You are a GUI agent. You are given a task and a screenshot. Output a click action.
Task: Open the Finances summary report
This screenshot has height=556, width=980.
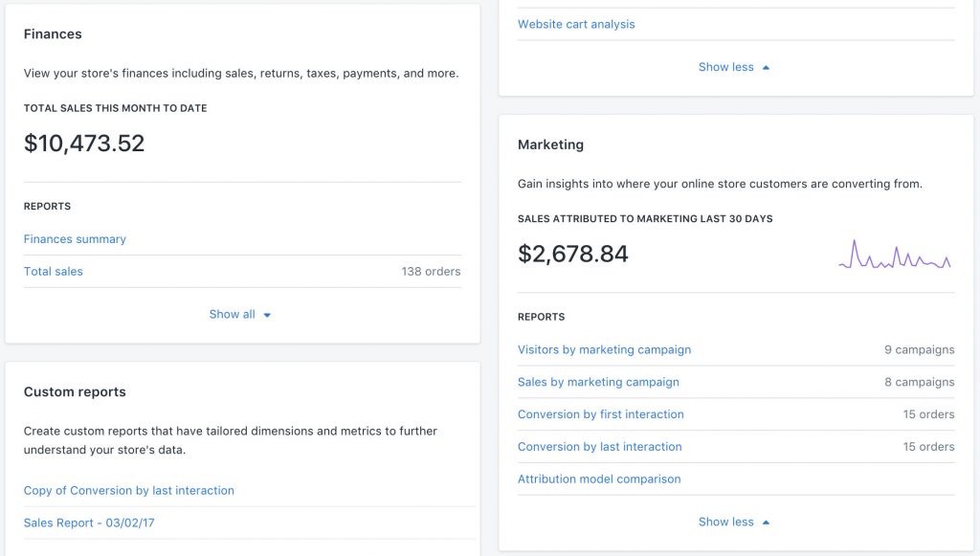pos(75,239)
